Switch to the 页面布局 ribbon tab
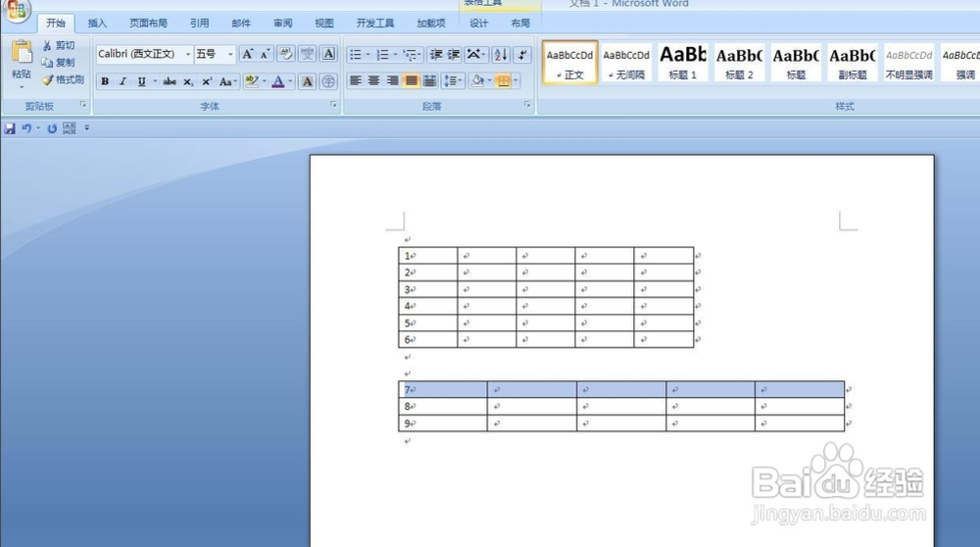 (x=148, y=24)
